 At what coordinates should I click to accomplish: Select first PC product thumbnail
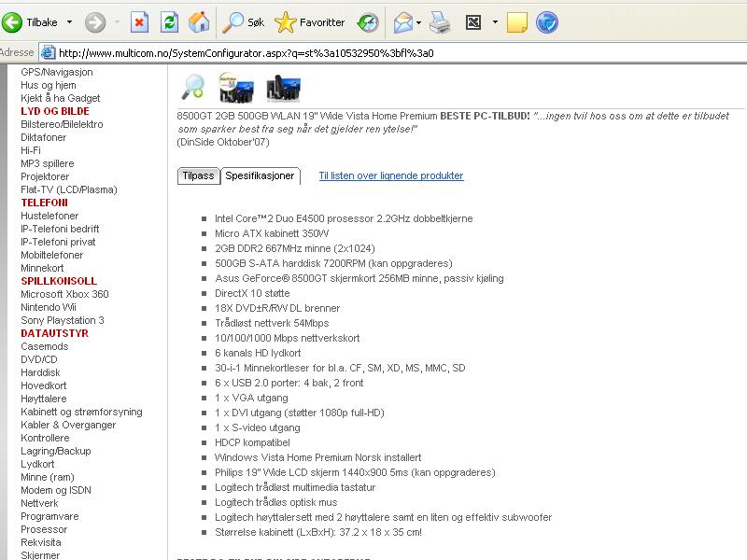pos(236,88)
